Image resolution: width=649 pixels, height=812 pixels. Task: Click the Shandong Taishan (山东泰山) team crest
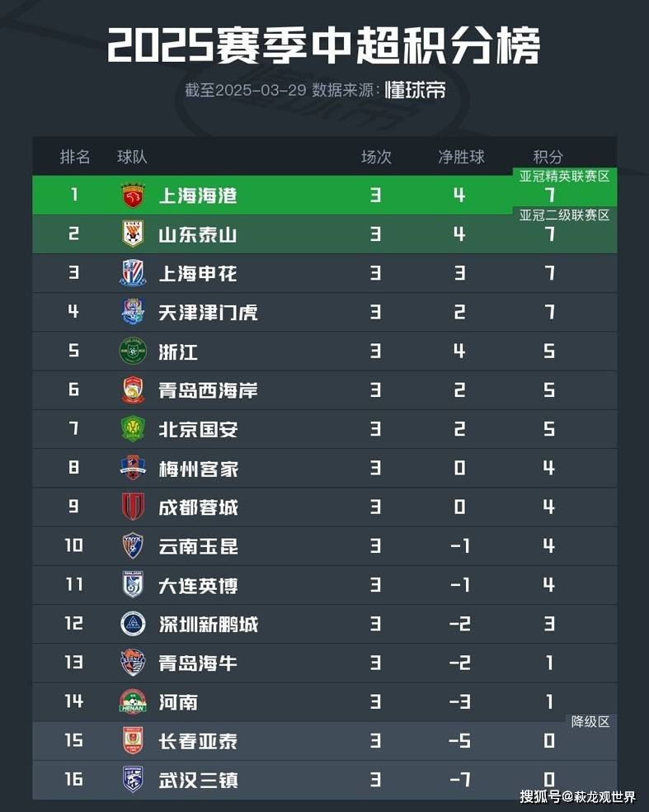point(133,234)
